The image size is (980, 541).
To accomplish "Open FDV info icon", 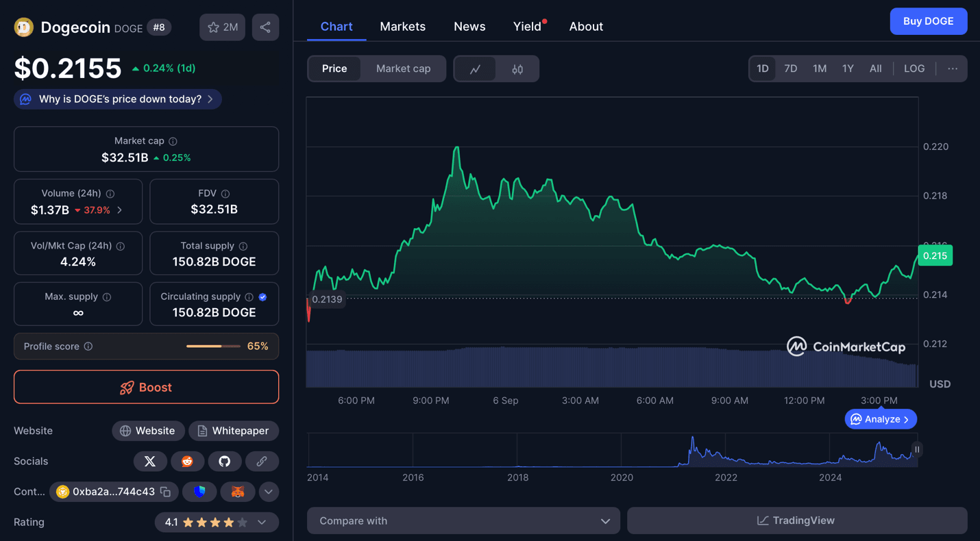I will (x=225, y=194).
